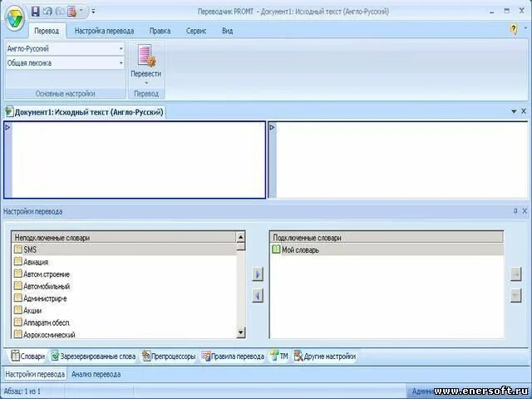This screenshot has height=399, width=532.
Task: Open the Другие настройки tab
Action: coord(325,357)
